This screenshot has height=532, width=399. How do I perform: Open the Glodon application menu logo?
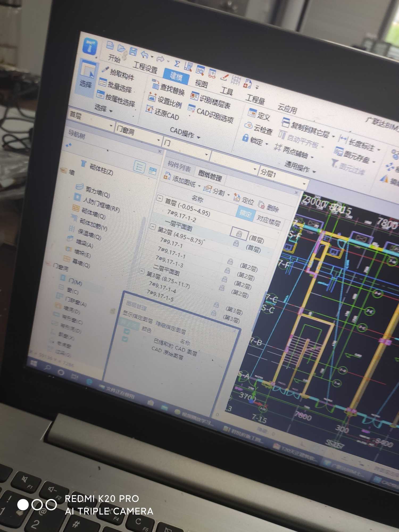[x=90, y=47]
